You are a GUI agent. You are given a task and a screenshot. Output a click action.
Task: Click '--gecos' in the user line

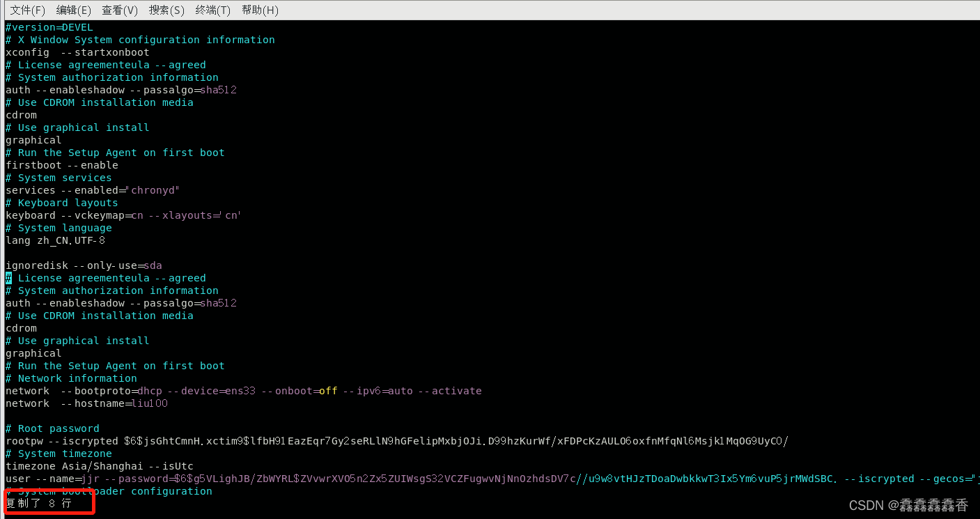click(x=943, y=479)
